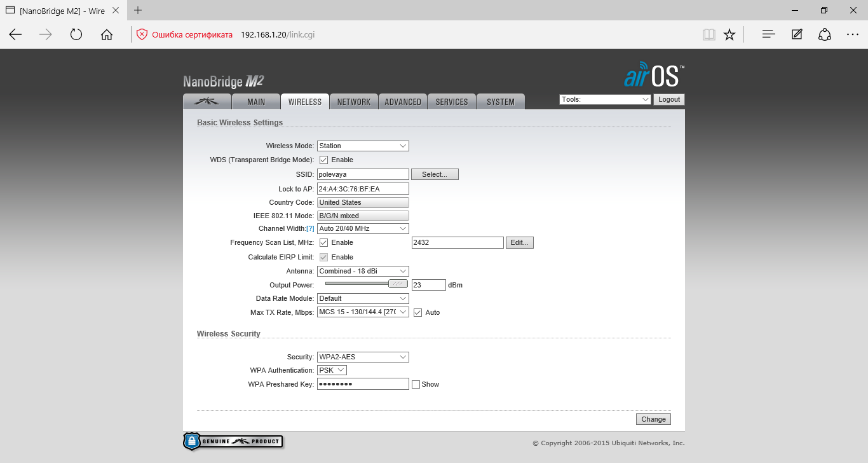
Task: Open the WPA Authentication PSK dropdown
Action: click(x=332, y=370)
